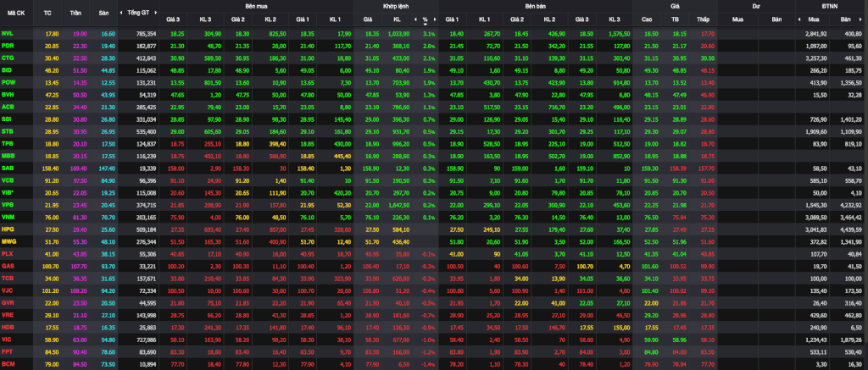Open the CTG stock symbol
This screenshot has height=370, width=868.
click(x=8, y=58)
